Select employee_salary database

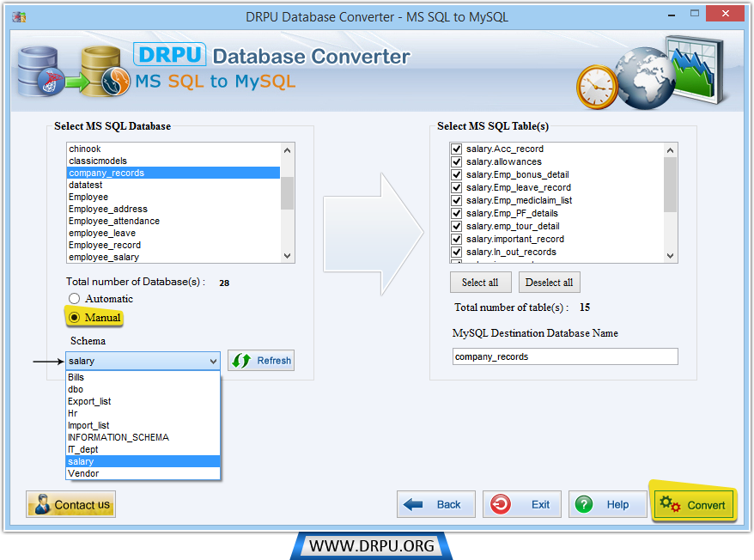(173, 257)
